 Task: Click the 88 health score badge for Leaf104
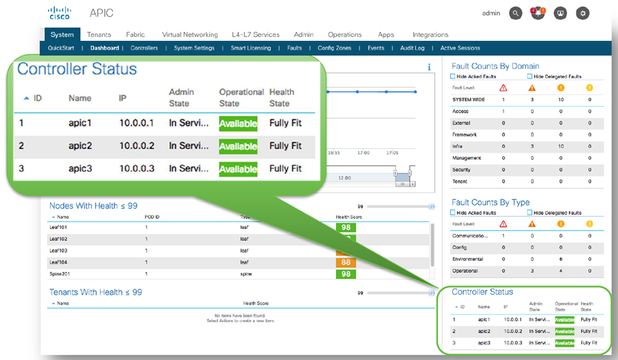pos(346,262)
